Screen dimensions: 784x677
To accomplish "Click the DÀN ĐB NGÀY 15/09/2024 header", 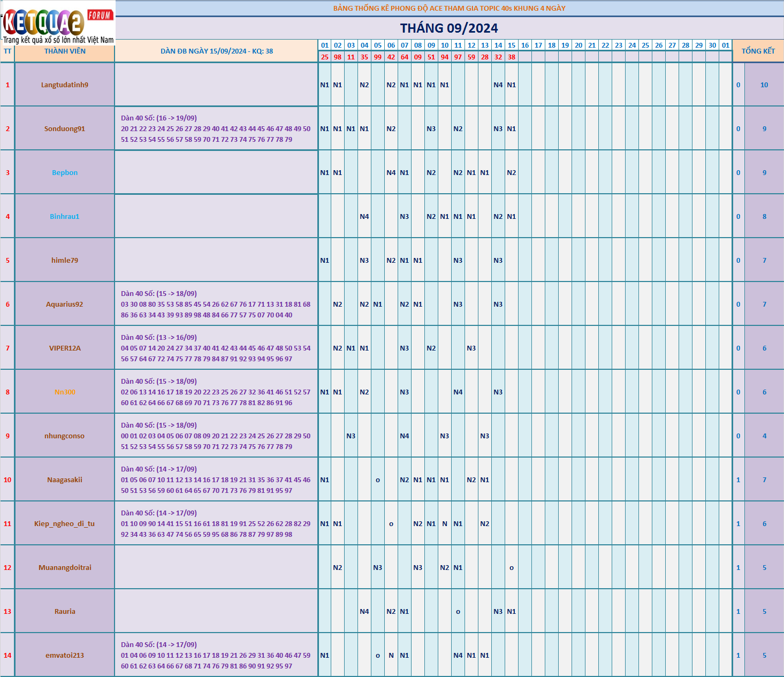I will coord(216,51).
